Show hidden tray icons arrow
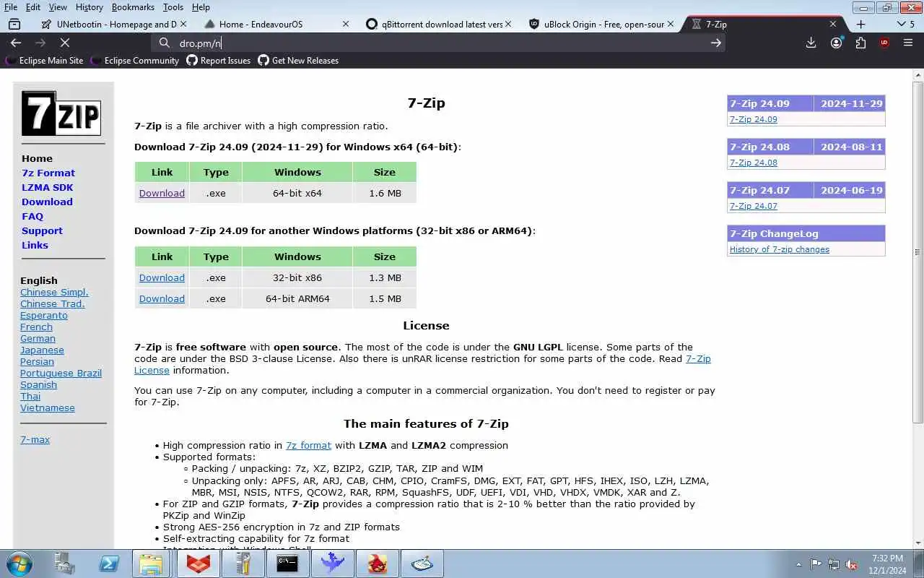 tap(798, 564)
